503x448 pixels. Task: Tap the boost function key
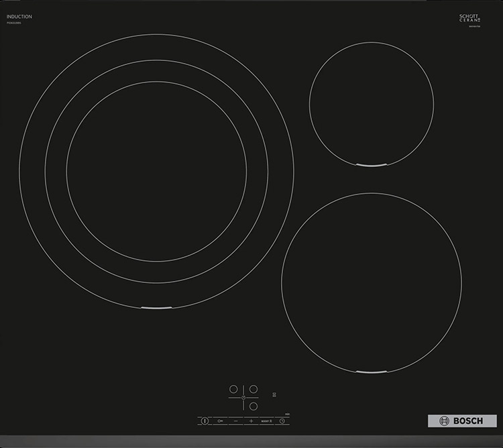point(266,421)
